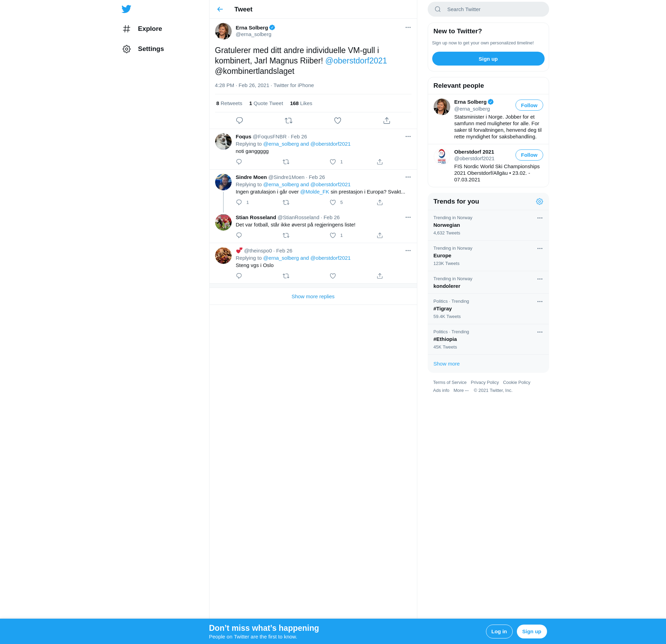The height and width of the screenshot is (644, 666).
Task: Open Ads info link
Action: point(441,390)
